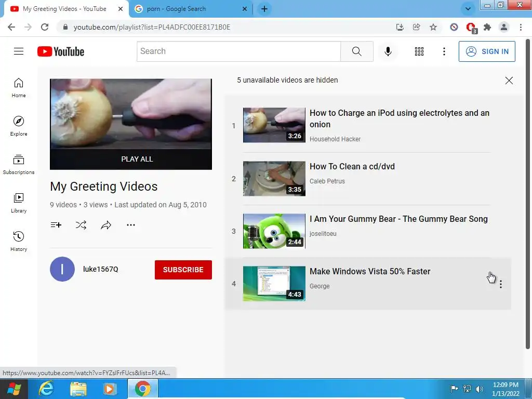The height and width of the screenshot is (399, 532).
Task: Open luke1567Q channel link
Action: click(100, 269)
